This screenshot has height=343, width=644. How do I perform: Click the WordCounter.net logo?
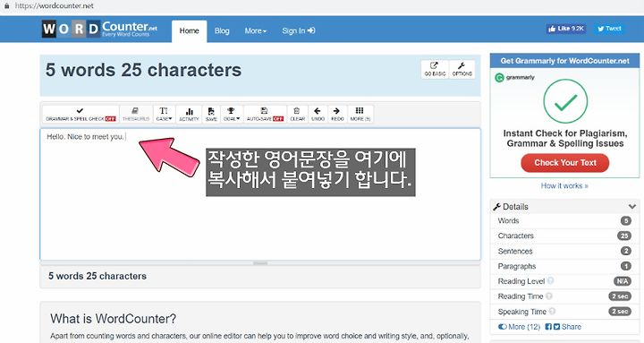click(x=99, y=30)
